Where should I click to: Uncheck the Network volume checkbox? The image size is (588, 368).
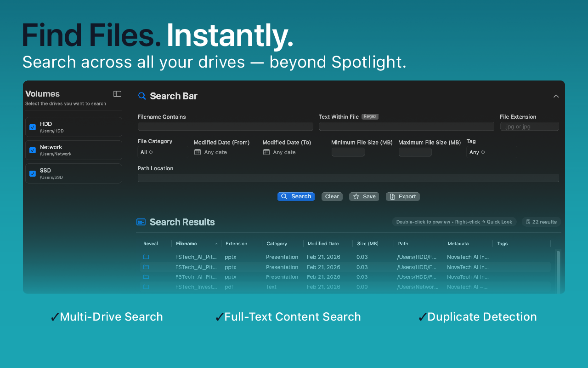click(33, 150)
